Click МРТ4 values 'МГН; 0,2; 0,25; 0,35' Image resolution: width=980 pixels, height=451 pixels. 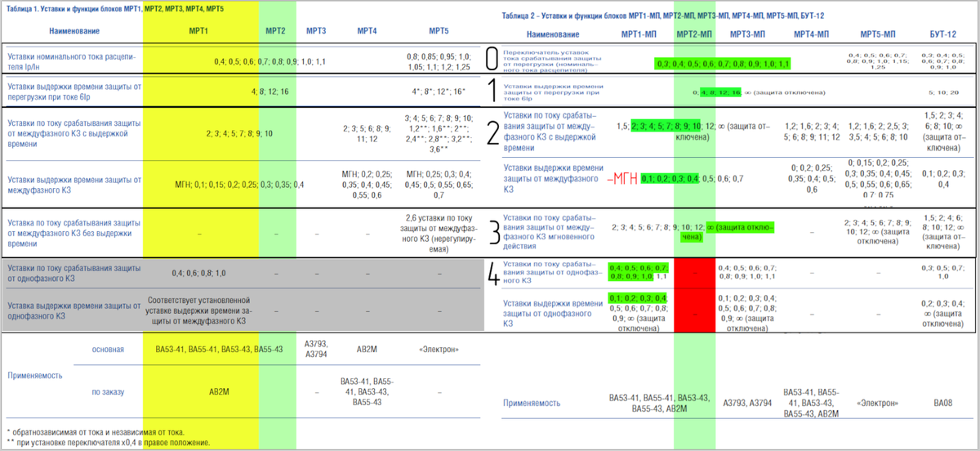[x=367, y=185]
